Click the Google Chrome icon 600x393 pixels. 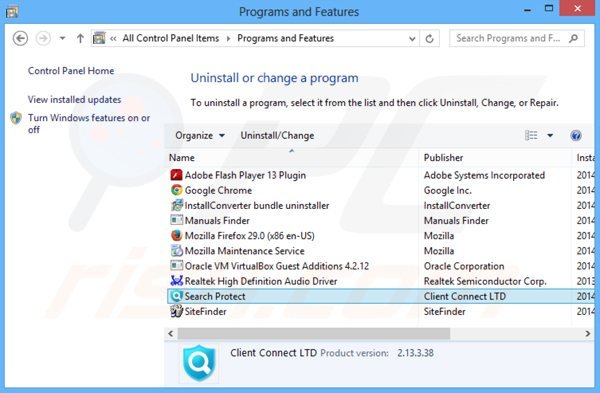point(176,190)
